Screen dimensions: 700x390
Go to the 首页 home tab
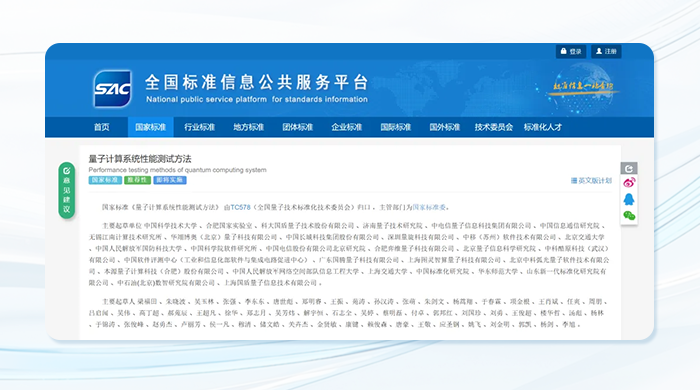(x=102, y=127)
